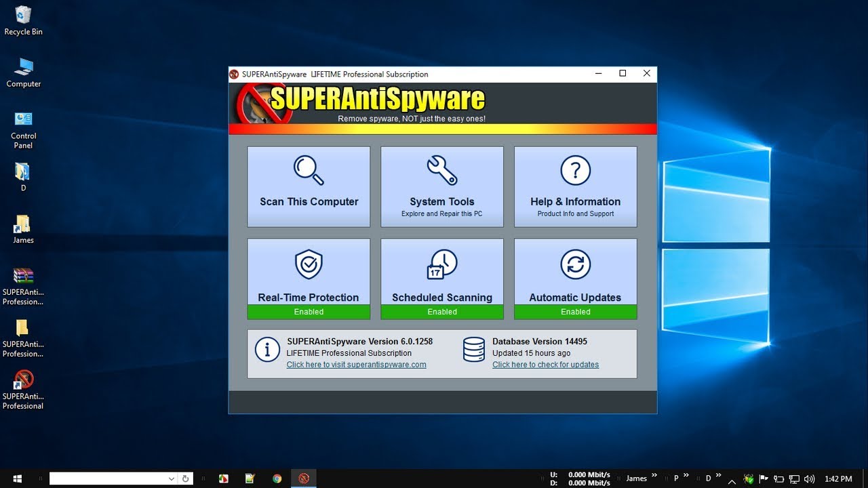
Task: Click "SUPERAntiSpyware Version 6.0.1258" text
Action: click(x=359, y=342)
